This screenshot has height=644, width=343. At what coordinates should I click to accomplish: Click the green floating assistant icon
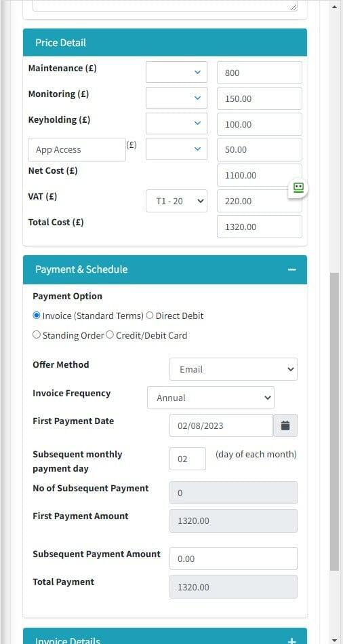(298, 188)
